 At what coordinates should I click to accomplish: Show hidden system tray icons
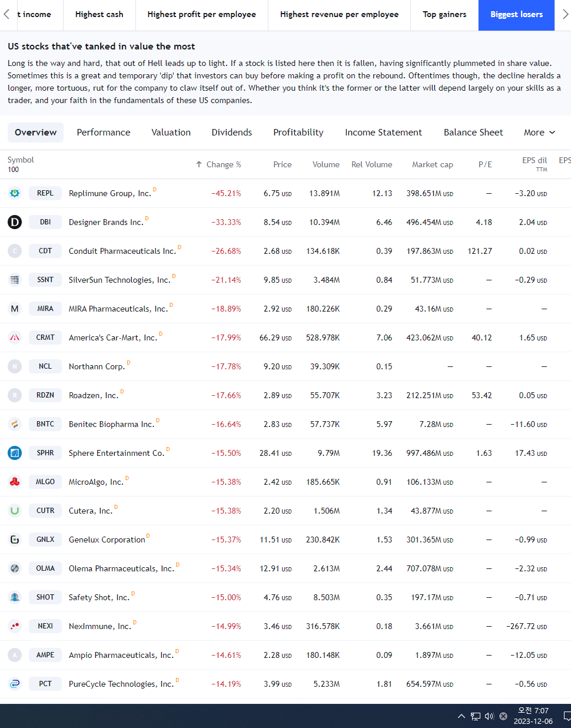(462, 716)
